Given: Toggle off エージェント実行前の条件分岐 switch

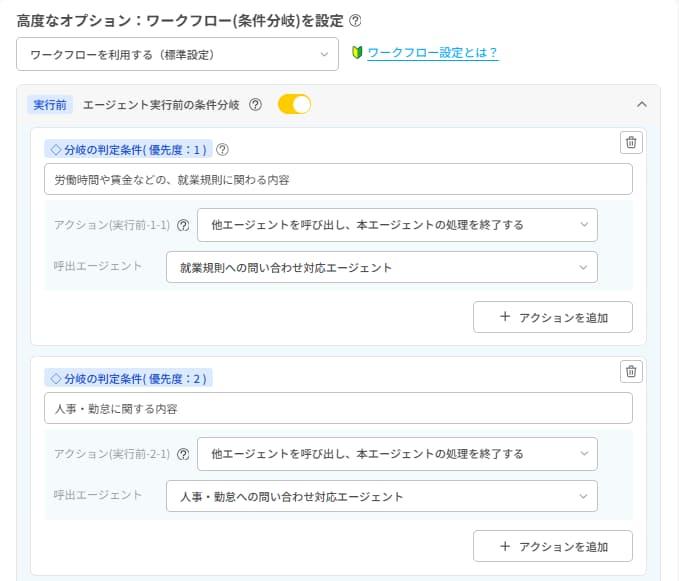Looking at the screenshot, I should (294, 104).
